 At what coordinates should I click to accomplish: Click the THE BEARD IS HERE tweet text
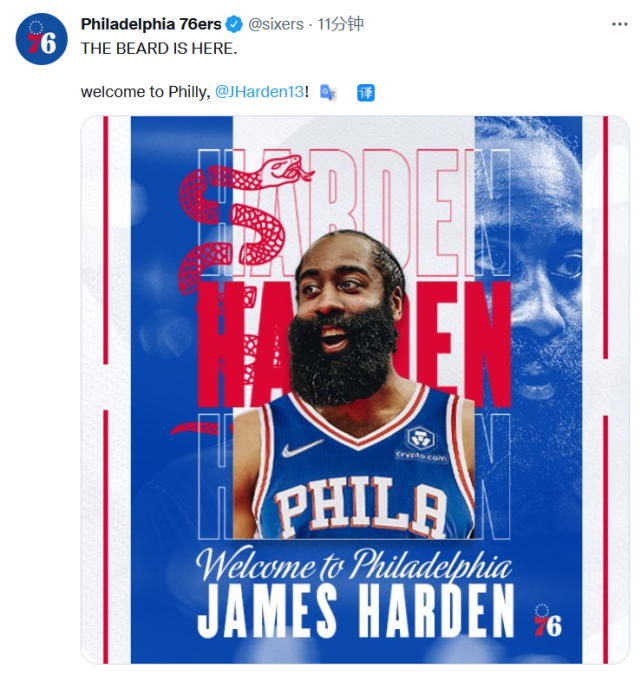click(x=159, y=49)
